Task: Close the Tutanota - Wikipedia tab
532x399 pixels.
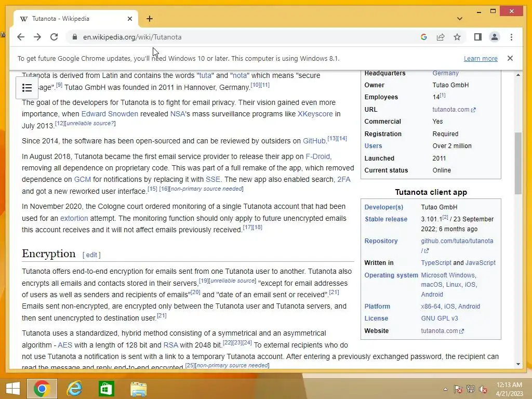Action: (129, 19)
